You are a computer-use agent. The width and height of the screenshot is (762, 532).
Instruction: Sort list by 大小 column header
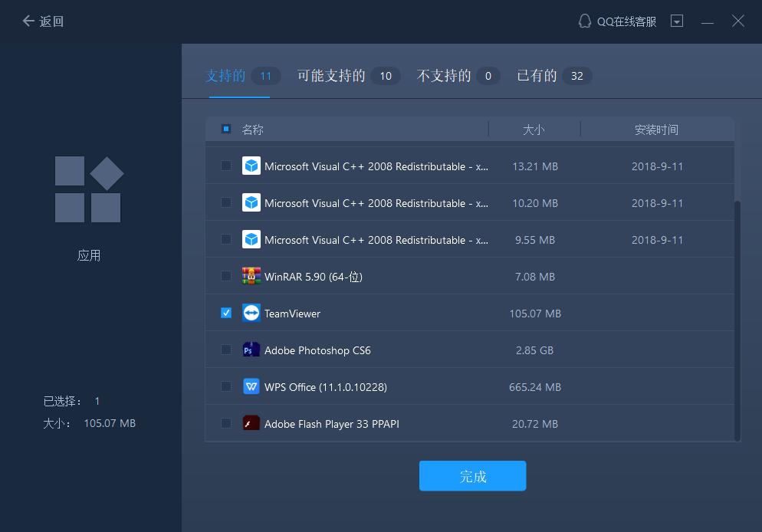tap(534, 130)
